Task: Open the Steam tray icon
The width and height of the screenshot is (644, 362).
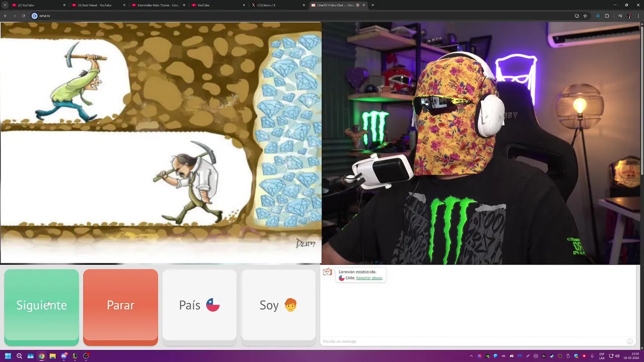Action: tap(552, 356)
